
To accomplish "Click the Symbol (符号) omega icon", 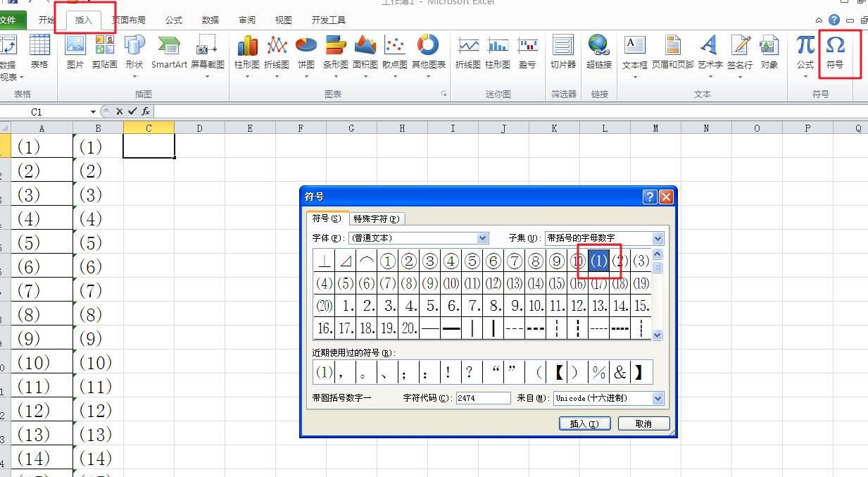I will [x=835, y=51].
